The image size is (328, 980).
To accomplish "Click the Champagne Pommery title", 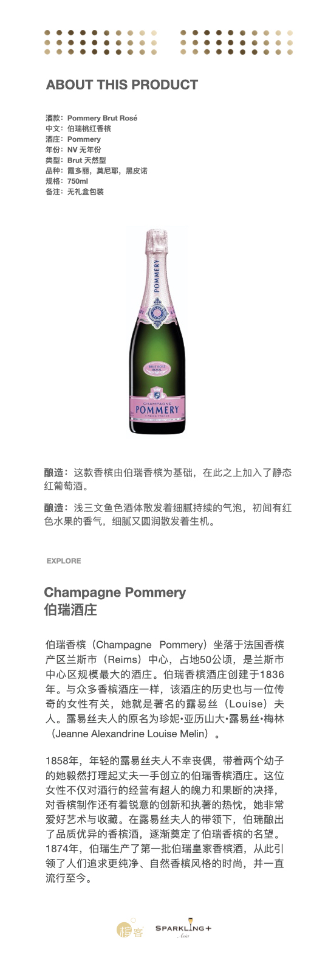I will pos(115,593).
